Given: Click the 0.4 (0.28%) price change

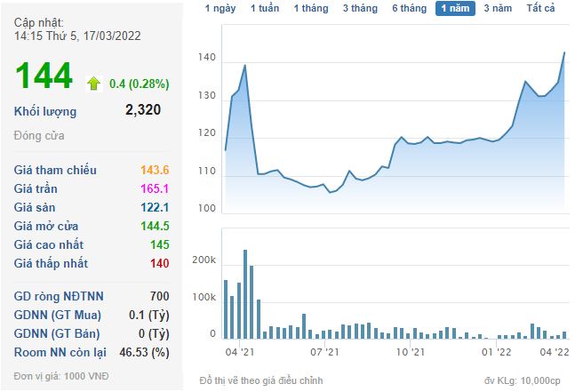Looking at the screenshot, I should tap(139, 84).
